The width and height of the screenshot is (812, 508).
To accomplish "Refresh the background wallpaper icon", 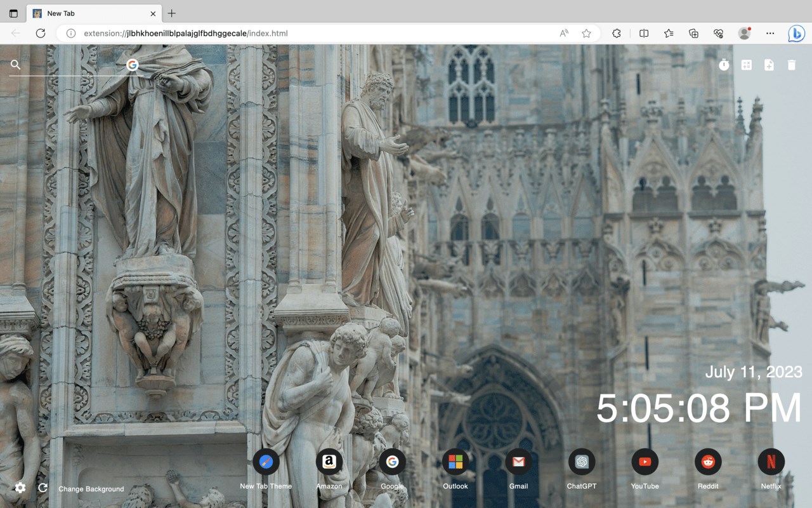I will tap(42, 488).
